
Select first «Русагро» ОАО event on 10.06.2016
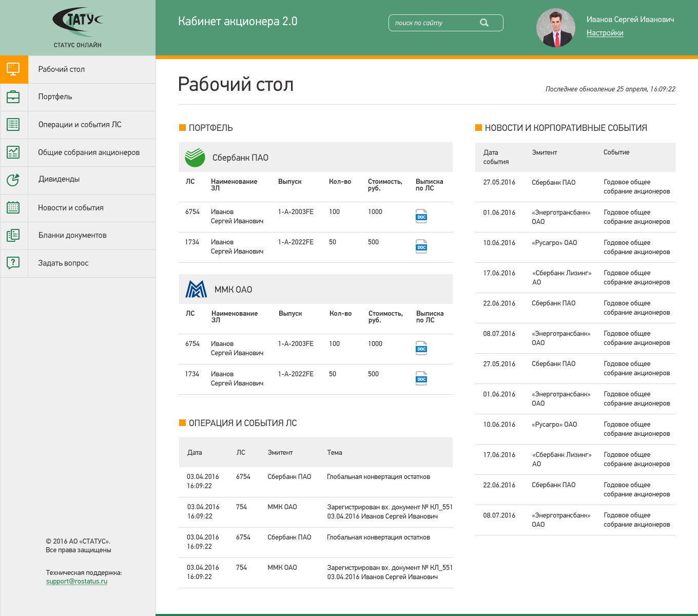point(575,247)
